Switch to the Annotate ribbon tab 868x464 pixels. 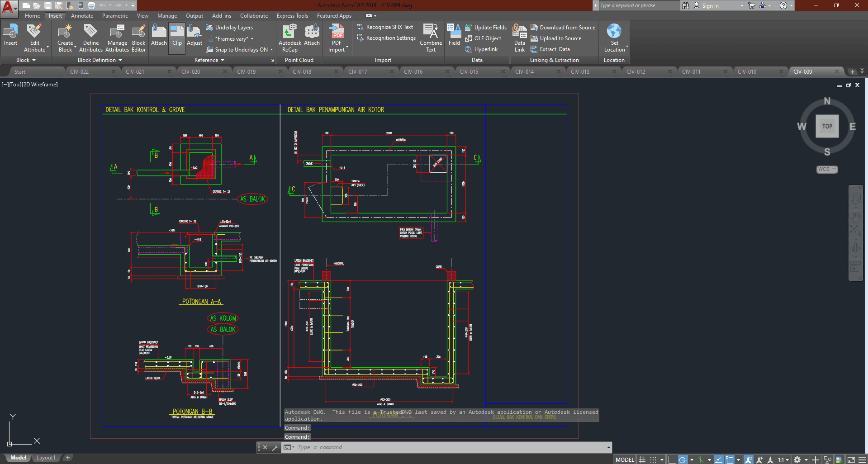click(82, 16)
